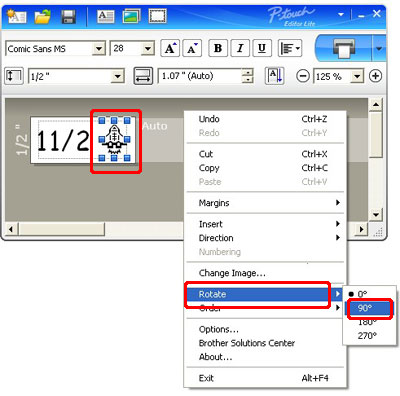Viewport: 400px width, 396px height.
Task: Click Brother Solutions Center entry
Action: (247, 343)
